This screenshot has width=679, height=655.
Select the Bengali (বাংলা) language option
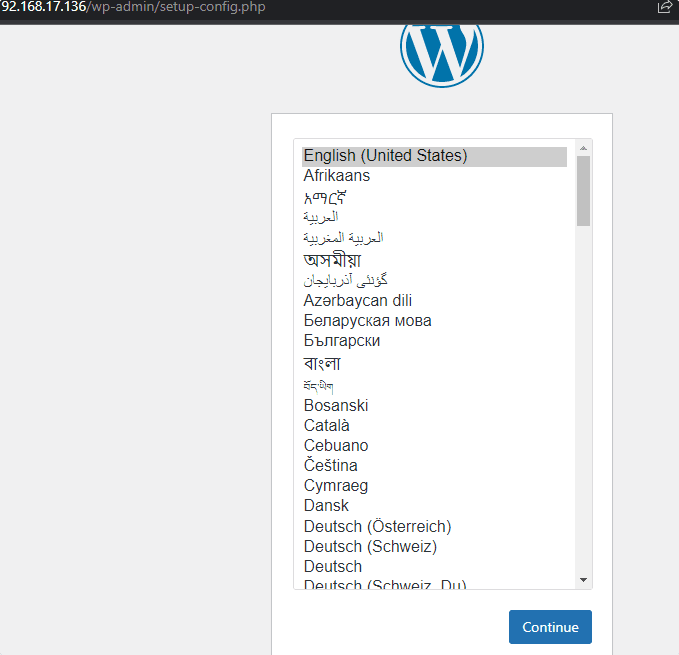[x=434, y=363]
